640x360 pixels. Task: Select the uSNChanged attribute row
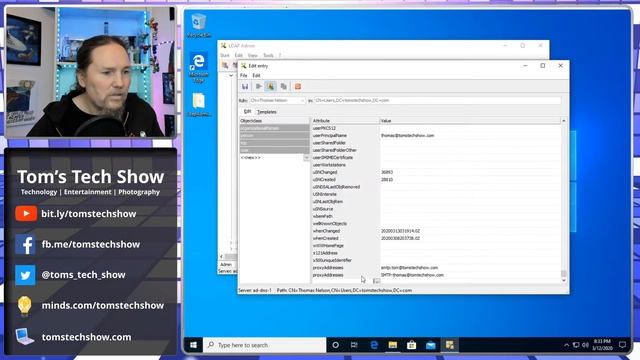click(x=436, y=172)
